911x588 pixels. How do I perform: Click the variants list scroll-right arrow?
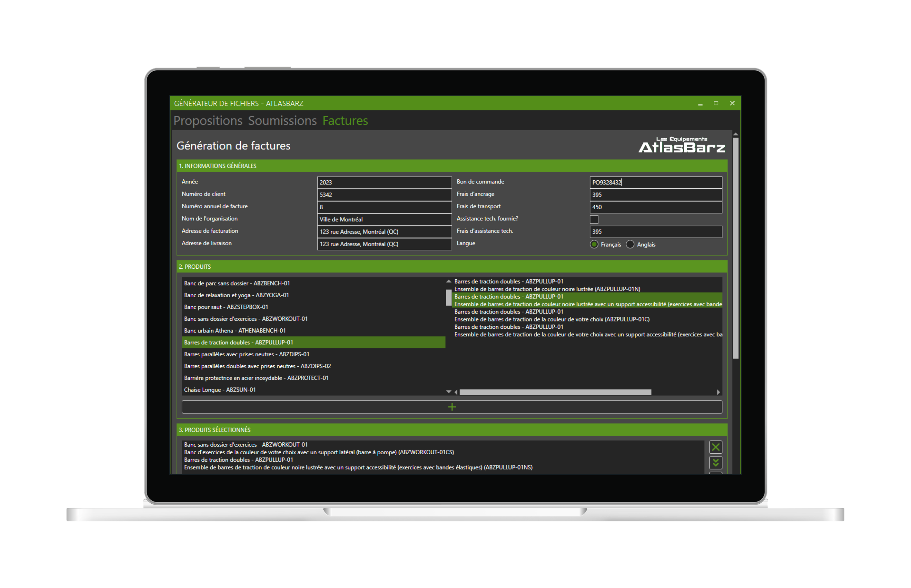pyautogui.click(x=718, y=392)
